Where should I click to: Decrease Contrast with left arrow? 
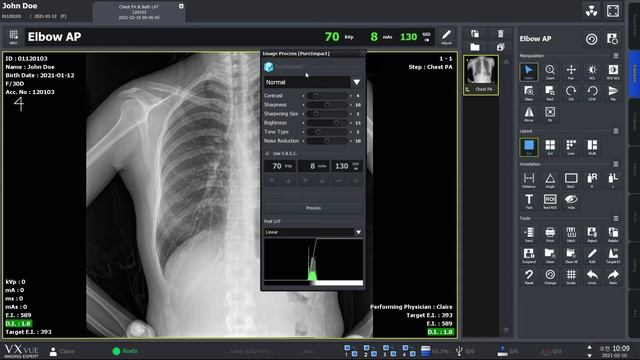pos(303,96)
